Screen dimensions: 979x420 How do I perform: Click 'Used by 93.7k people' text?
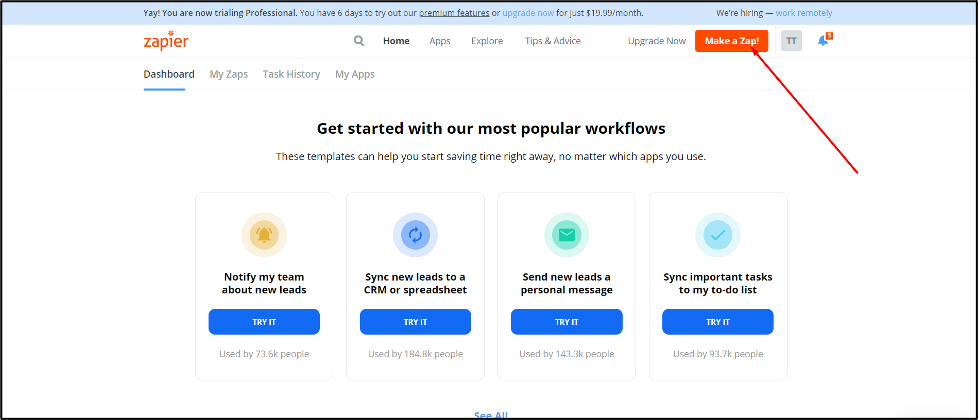[718, 354]
